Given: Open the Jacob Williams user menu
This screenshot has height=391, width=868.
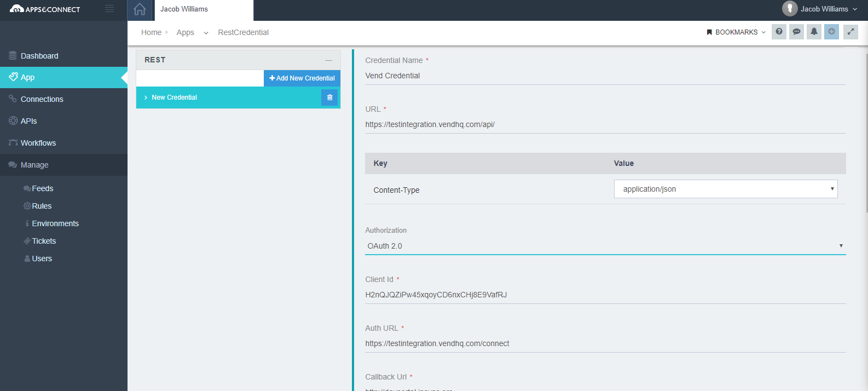Looking at the screenshot, I should pos(819,9).
